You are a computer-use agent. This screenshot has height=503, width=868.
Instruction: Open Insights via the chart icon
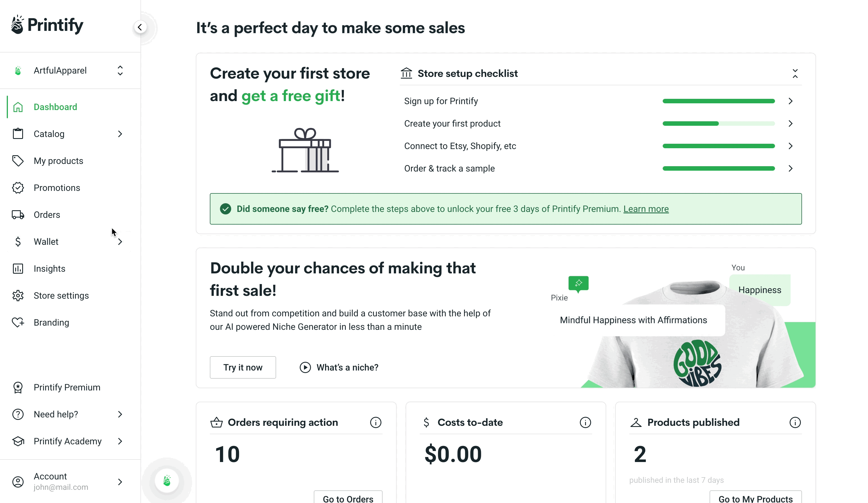[x=18, y=269]
